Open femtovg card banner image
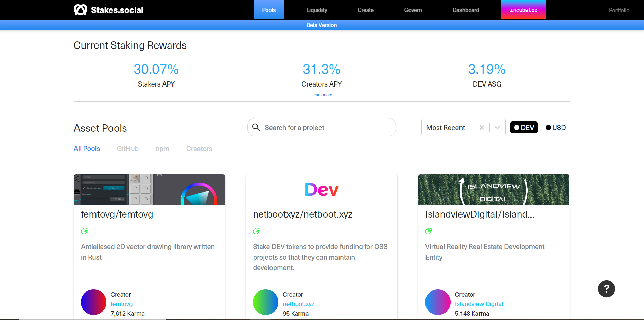The height and width of the screenshot is (320, 644). pyautogui.click(x=150, y=189)
